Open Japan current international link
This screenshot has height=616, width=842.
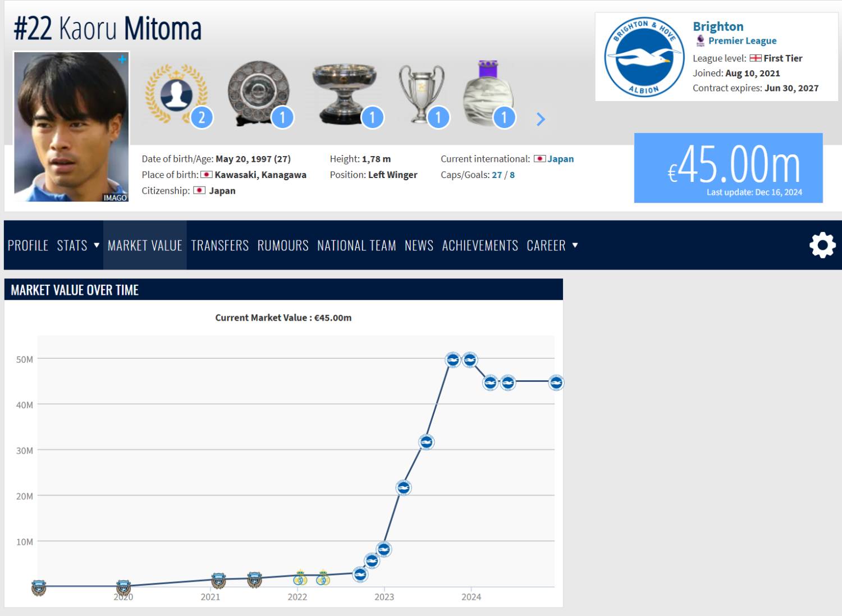click(560, 159)
